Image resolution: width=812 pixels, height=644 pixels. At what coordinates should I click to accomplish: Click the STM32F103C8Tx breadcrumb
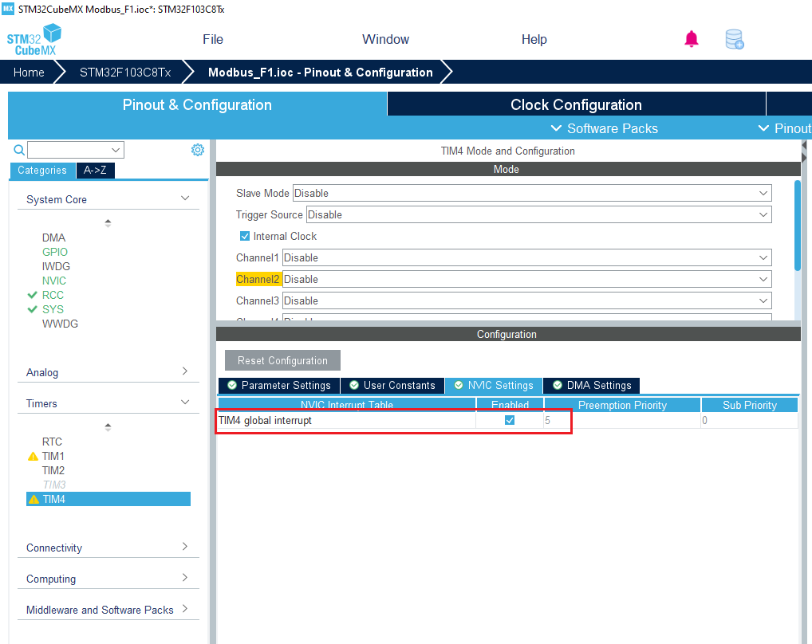tap(125, 73)
